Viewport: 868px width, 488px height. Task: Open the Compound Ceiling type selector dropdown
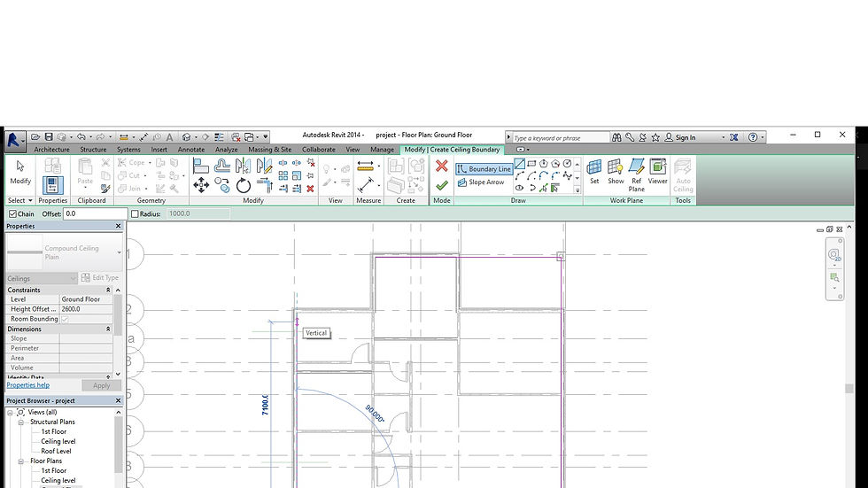(119, 252)
